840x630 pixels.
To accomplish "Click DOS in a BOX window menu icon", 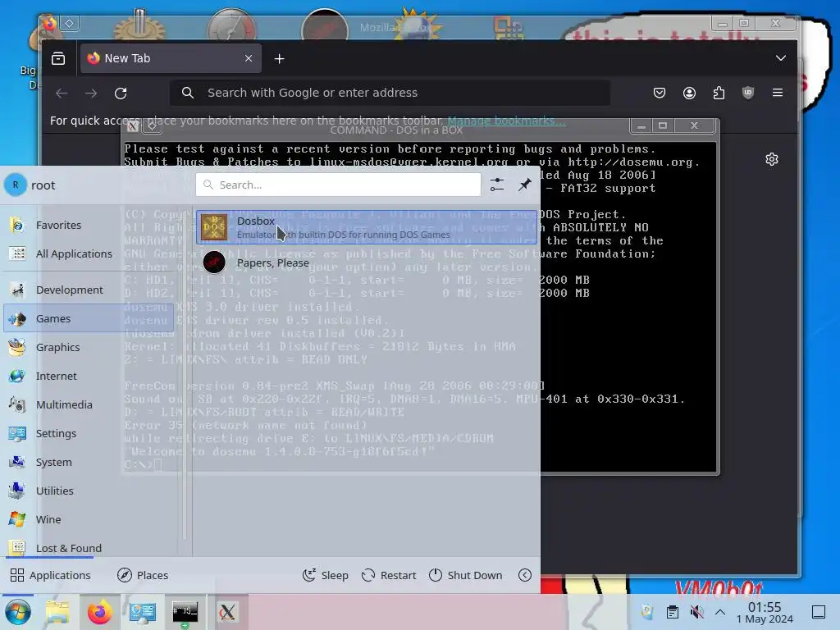I will [133, 126].
